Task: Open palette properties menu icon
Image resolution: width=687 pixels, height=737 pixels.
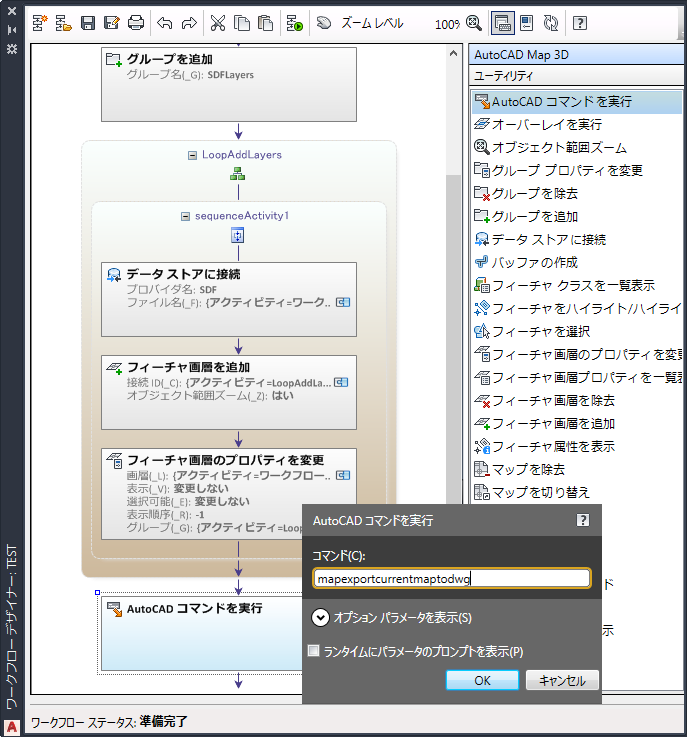Action: click(x=12, y=49)
